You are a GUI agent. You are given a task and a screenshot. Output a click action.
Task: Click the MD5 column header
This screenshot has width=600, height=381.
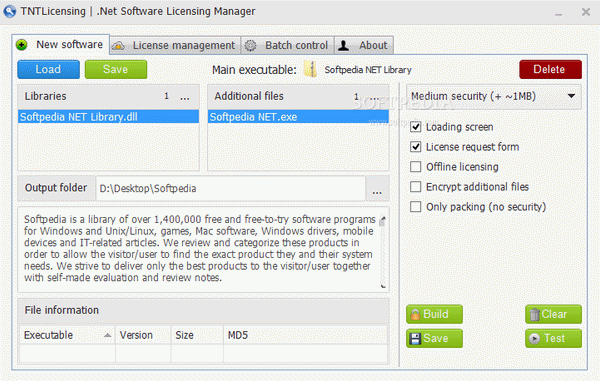coord(306,335)
